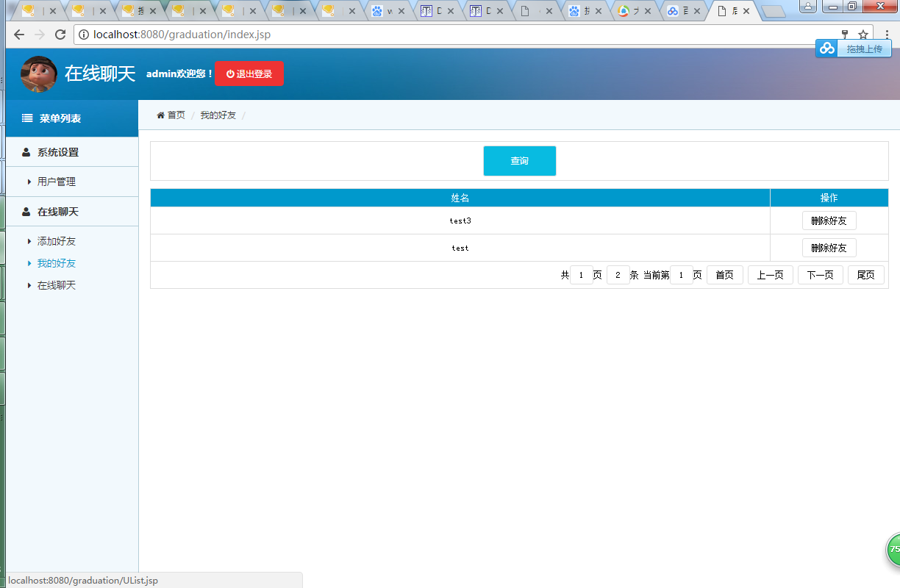Image resolution: width=900 pixels, height=588 pixels.
Task: Click the 姓名 column header
Action: tap(460, 198)
